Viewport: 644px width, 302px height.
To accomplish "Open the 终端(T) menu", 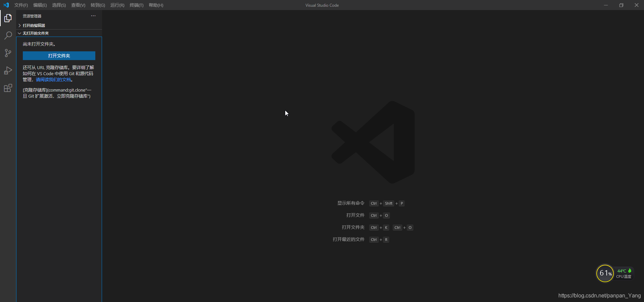I will click(x=136, y=5).
